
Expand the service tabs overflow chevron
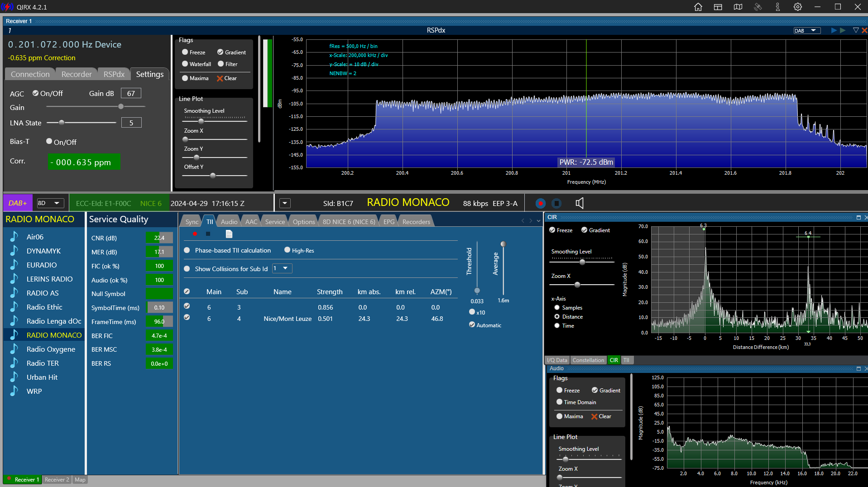(x=538, y=221)
